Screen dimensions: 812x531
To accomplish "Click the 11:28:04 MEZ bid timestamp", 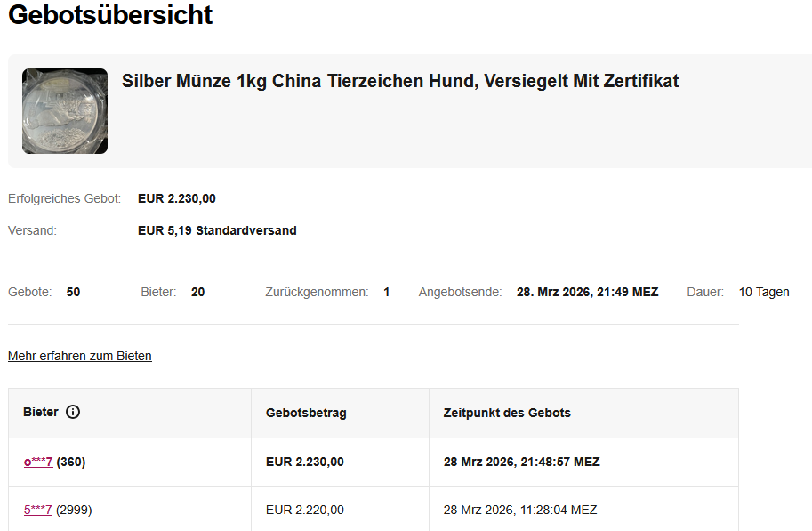I will (x=520, y=510).
